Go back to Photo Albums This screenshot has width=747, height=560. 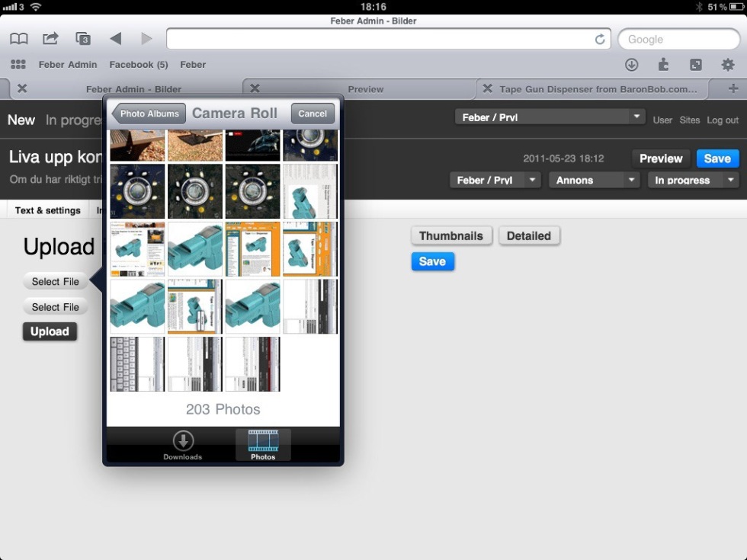[149, 114]
